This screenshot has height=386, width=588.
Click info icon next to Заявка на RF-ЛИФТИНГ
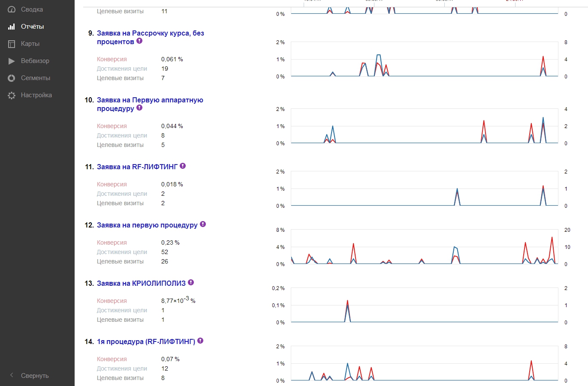point(183,166)
